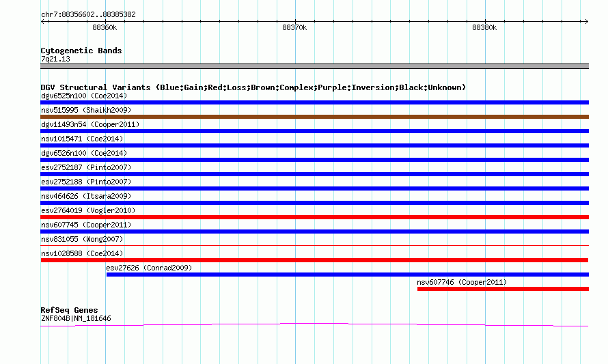Screen dimensions: 608x364
Task: Open nsv464626 (Itsara2009) variant label
Action: (86, 196)
